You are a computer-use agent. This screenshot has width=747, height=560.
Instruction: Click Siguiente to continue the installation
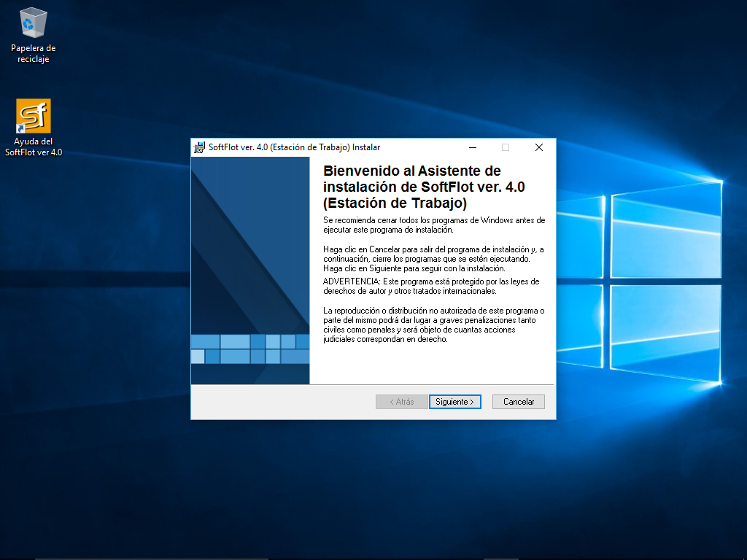tap(454, 402)
